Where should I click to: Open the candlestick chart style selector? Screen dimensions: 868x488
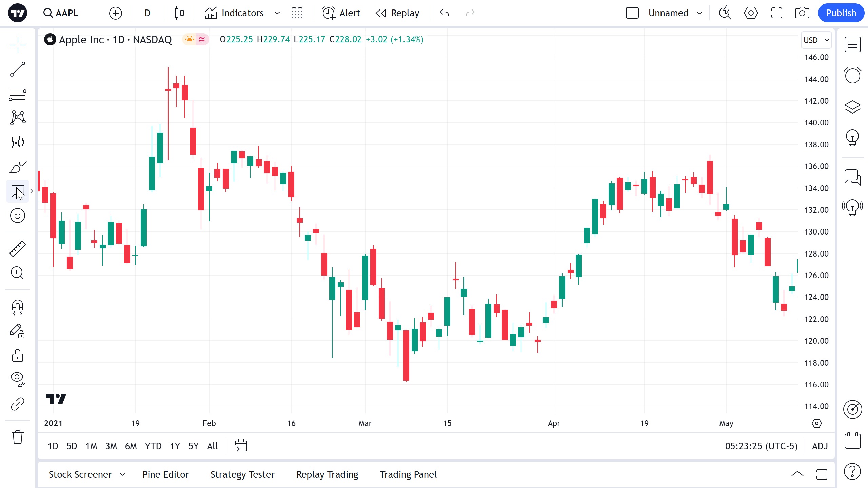tap(179, 13)
